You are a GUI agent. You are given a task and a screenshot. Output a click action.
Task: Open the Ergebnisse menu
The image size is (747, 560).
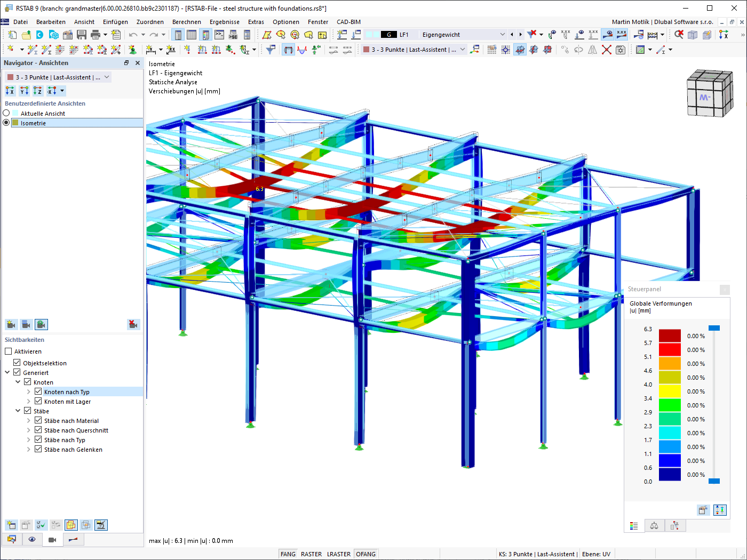tap(225, 22)
